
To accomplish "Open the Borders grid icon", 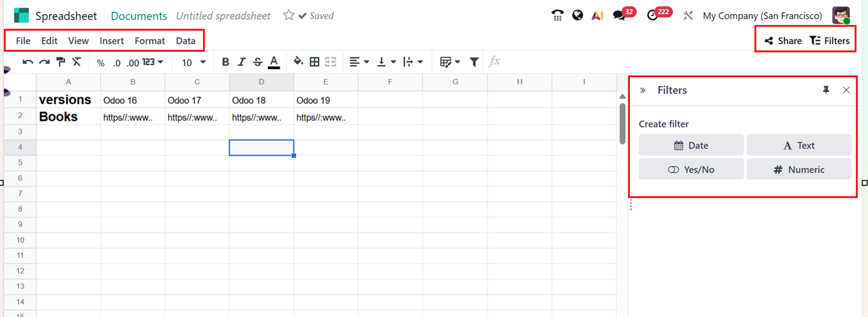I will pyautogui.click(x=315, y=62).
